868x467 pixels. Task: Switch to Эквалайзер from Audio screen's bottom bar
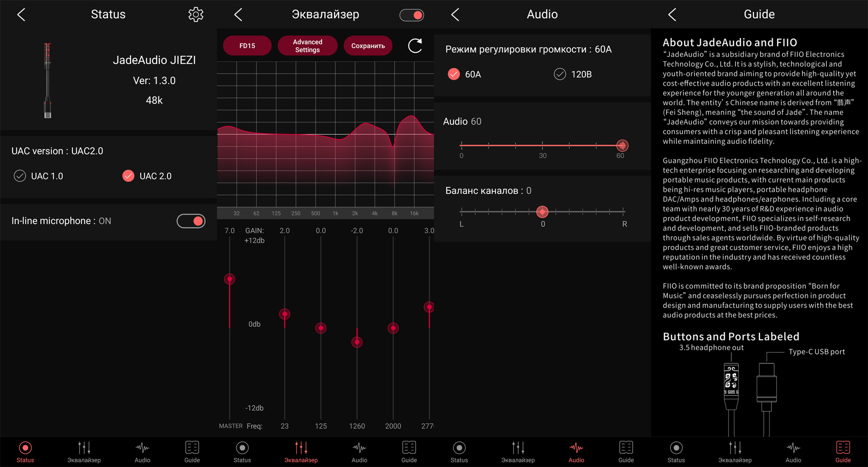pyautogui.click(x=518, y=452)
